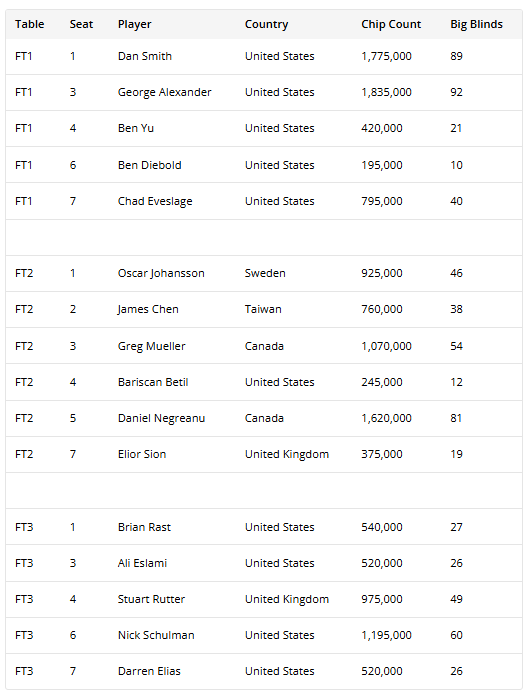
Task: Select Greg Mueller's chip count 1,070,000
Action: (386, 346)
